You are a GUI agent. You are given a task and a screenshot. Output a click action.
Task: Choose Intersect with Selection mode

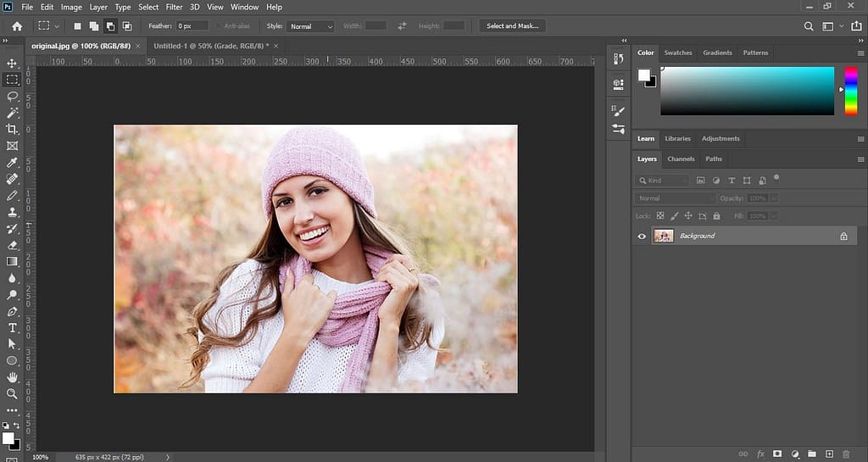127,26
